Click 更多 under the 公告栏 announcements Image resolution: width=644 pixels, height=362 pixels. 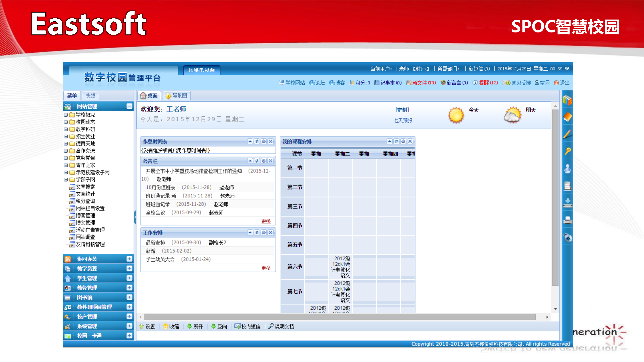click(x=266, y=221)
